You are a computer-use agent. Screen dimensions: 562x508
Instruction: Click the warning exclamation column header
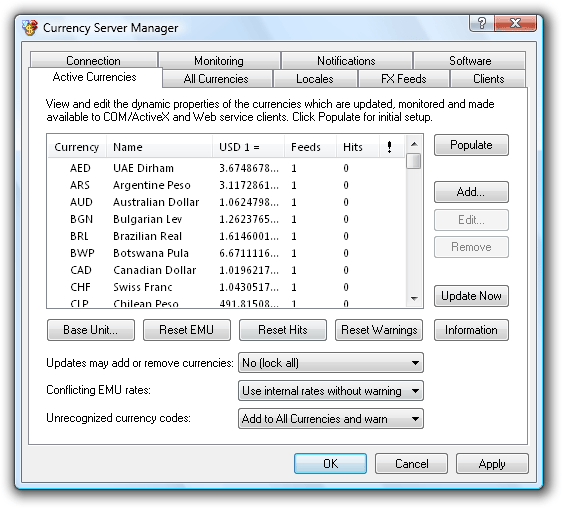pyautogui.click(x=390, y=147)
